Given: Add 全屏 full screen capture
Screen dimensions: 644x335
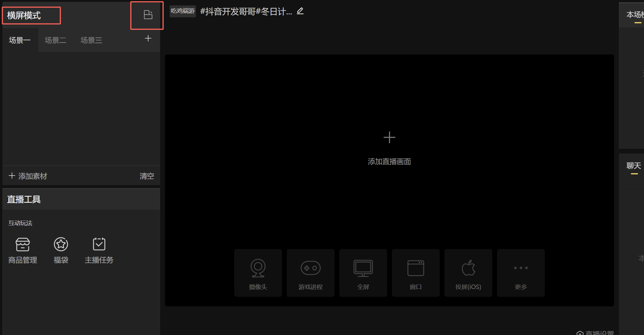Looking at the screenshot, I should click(x=363, y=273).
